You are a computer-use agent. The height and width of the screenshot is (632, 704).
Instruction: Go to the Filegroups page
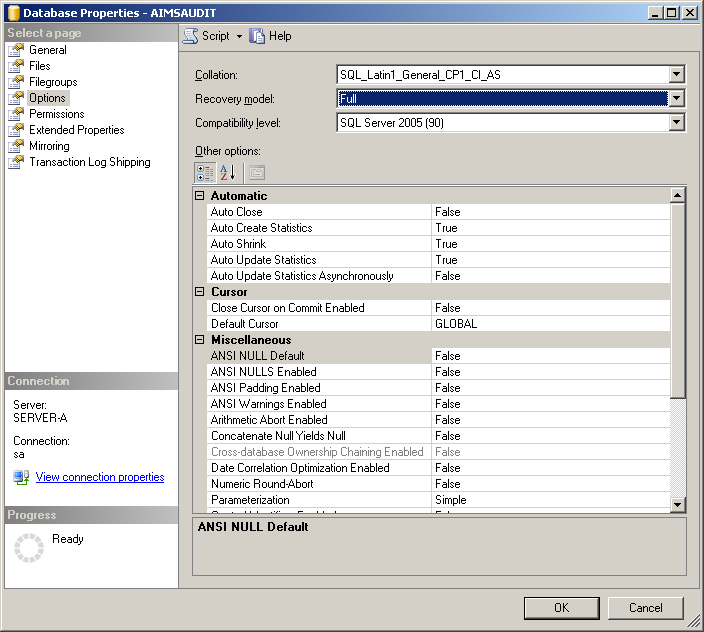coord(52,82)
